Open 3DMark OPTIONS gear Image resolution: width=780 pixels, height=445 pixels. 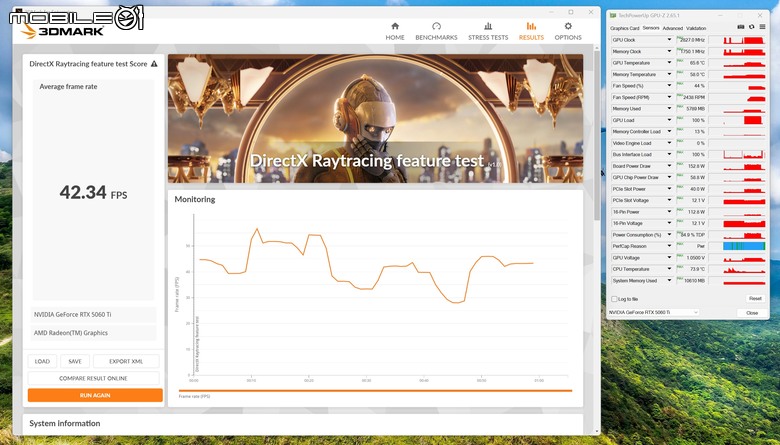(x=568, y=26)
